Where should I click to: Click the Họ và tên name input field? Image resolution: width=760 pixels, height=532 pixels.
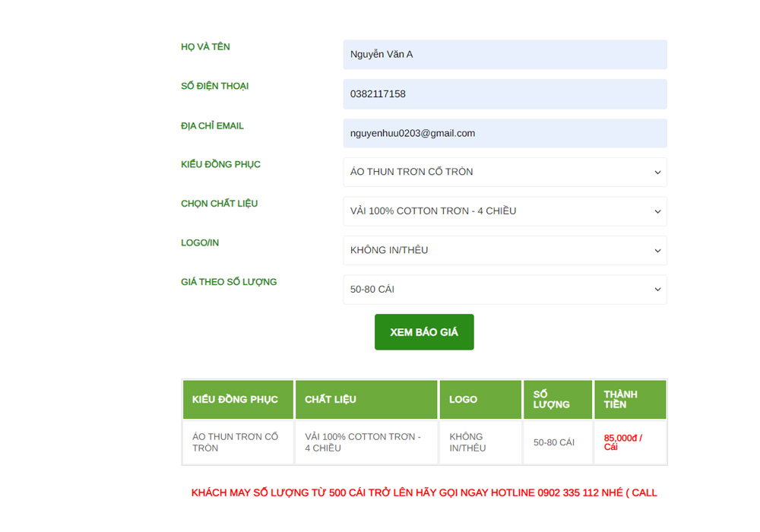coord(505,55)
